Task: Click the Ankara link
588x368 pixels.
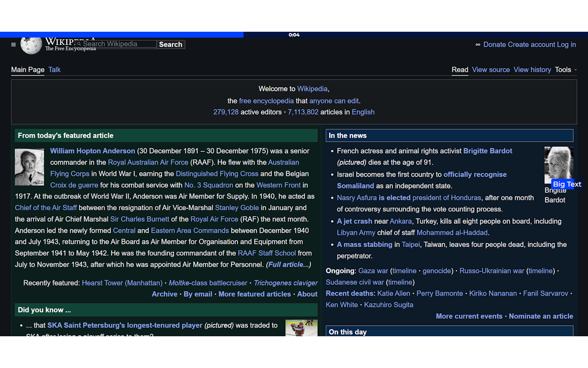Action: click(401, 221)
